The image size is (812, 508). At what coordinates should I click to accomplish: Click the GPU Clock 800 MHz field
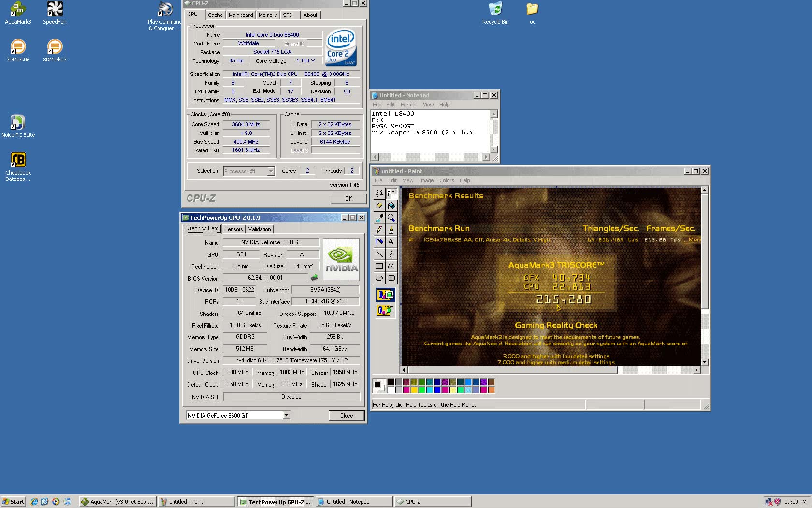click(238, 372)
